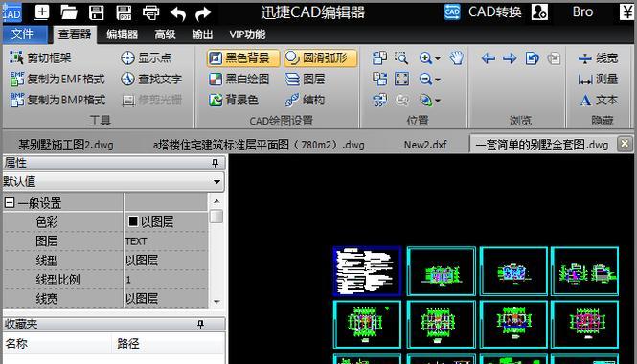Toggle 线宽 line width display
Screen dimensions: 637x364
point(598,58)
